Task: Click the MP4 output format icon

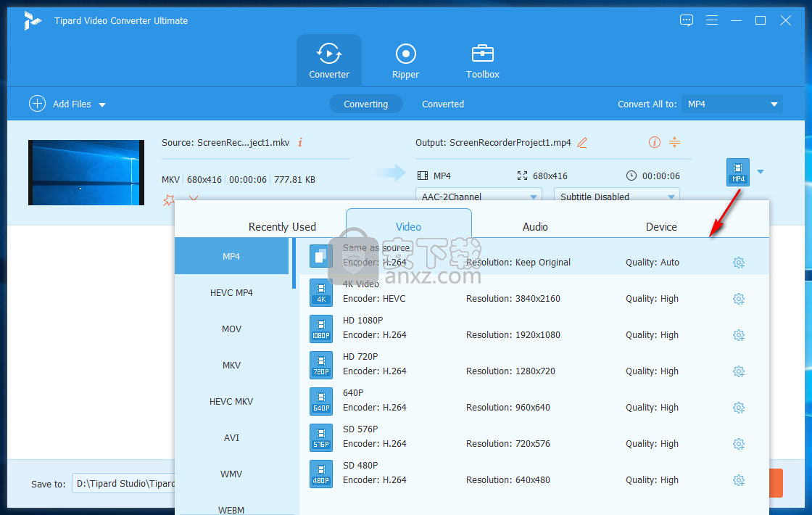Action: click(738, 172)
